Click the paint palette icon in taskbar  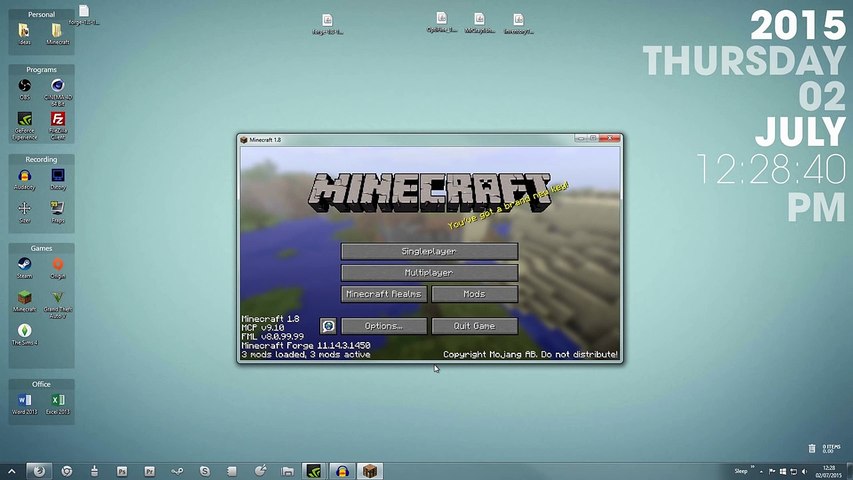pyautogui.click(x=260, y=471)
